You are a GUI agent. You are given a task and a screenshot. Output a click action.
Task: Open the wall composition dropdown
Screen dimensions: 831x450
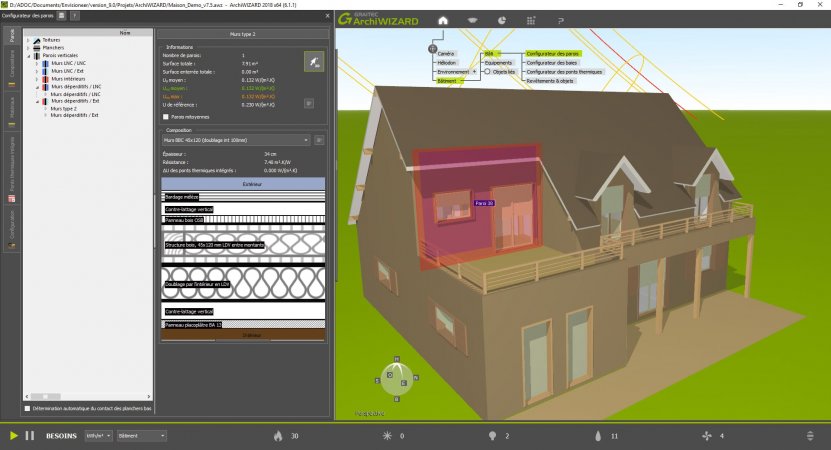pos(236,140)
